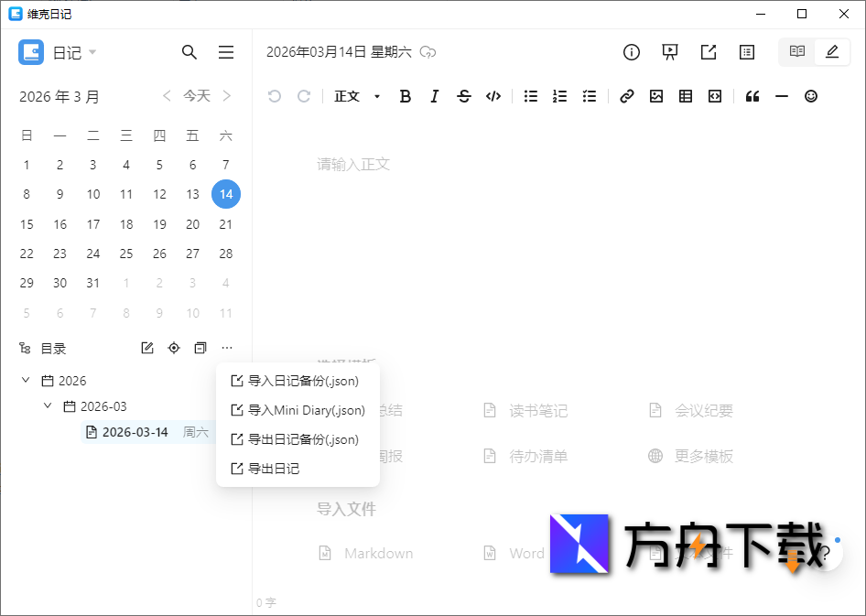
Task: Switch to reading mode
Action: point(796,52)
